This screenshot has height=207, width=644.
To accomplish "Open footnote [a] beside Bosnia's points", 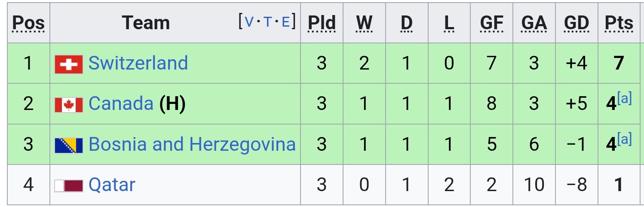I will click(625, 140).
